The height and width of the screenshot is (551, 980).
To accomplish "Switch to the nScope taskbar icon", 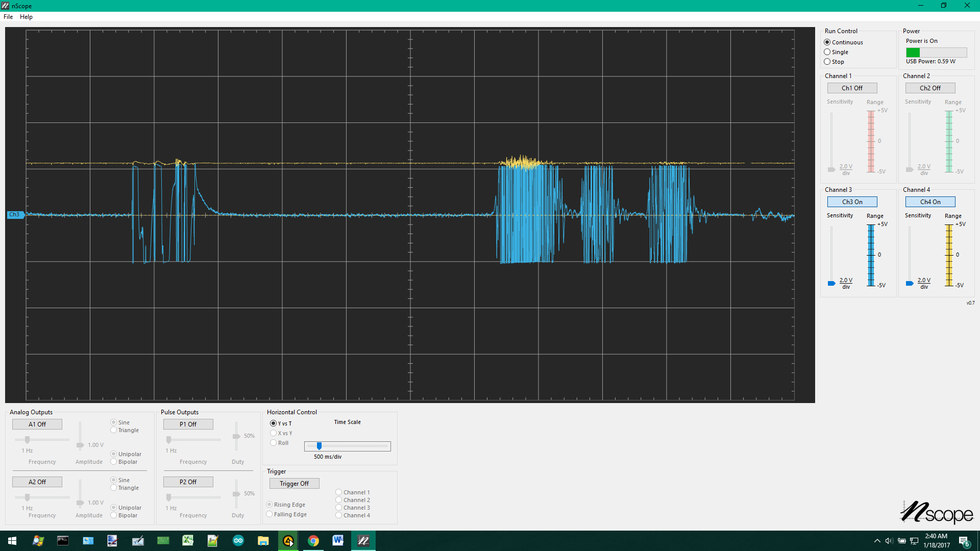I will coord(363,541).
